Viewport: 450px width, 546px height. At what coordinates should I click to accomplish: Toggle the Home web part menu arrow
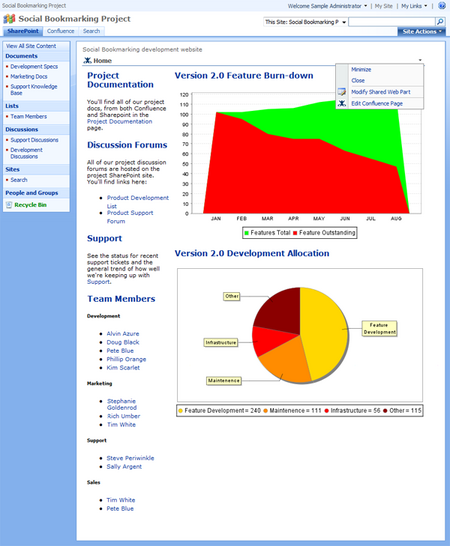[x=420, y=60]
